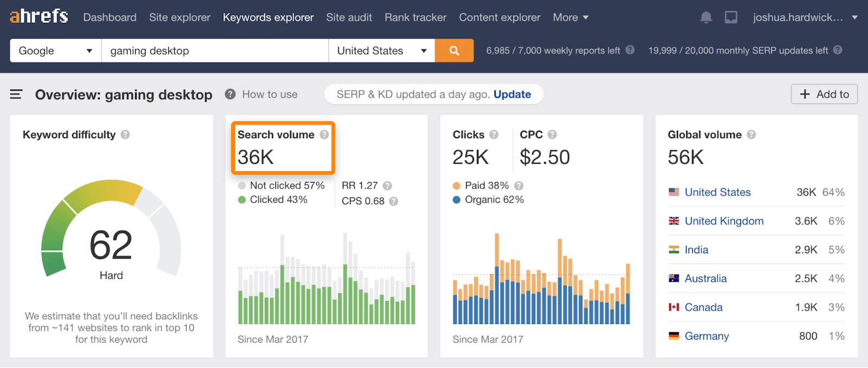Open help icon beside weekly reports left
The image size is (868, 368).
(x=630, y=50)
